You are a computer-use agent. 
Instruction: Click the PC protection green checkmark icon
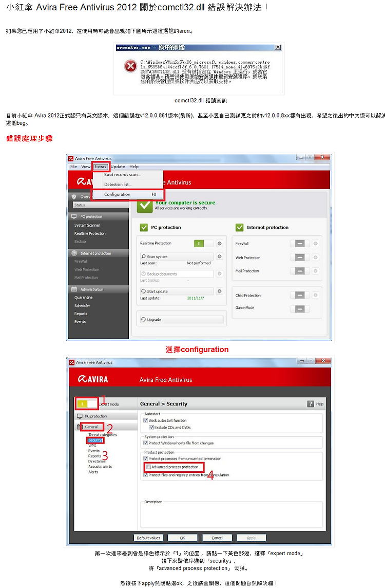coord(144,227)
